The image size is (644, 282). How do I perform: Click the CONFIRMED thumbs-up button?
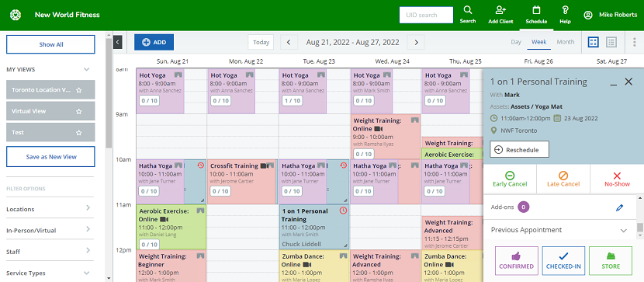point(516,260)
